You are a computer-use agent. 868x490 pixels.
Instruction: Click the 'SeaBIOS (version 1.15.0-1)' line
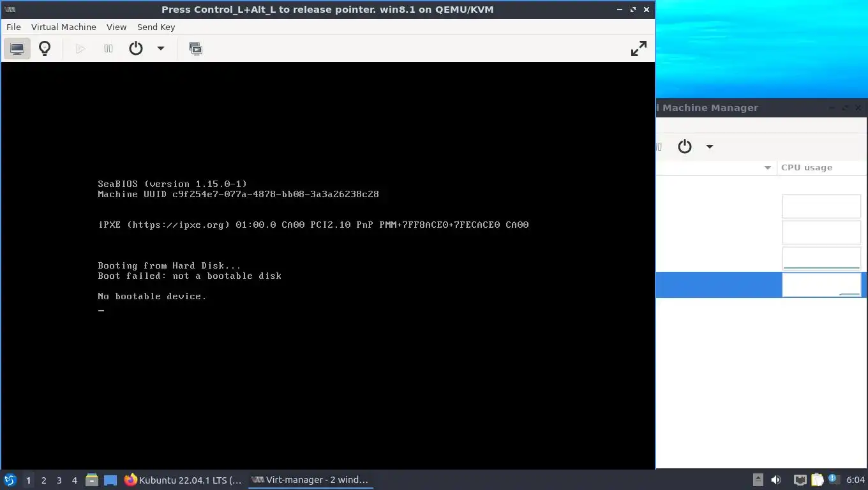[172, 184]
